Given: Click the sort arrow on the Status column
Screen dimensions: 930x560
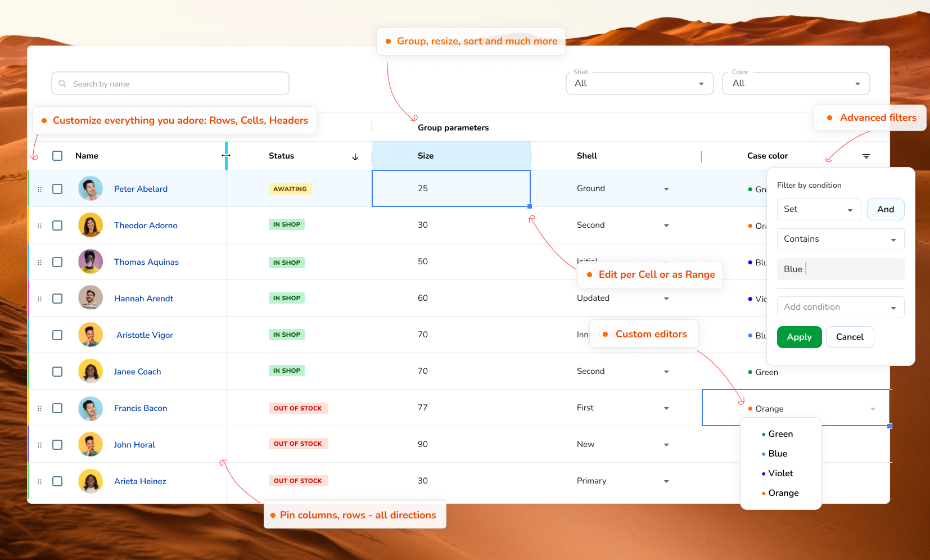Looking at the screenshot, I should [x=355, y=157].
